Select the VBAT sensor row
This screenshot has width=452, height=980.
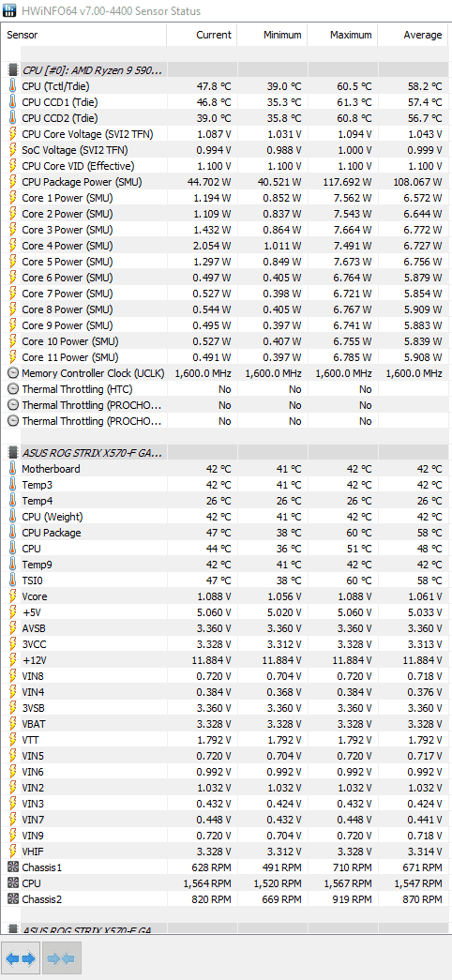226,724
